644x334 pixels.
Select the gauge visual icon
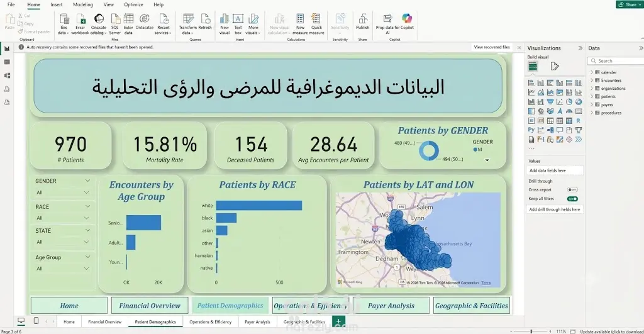(x=569, y=111)
